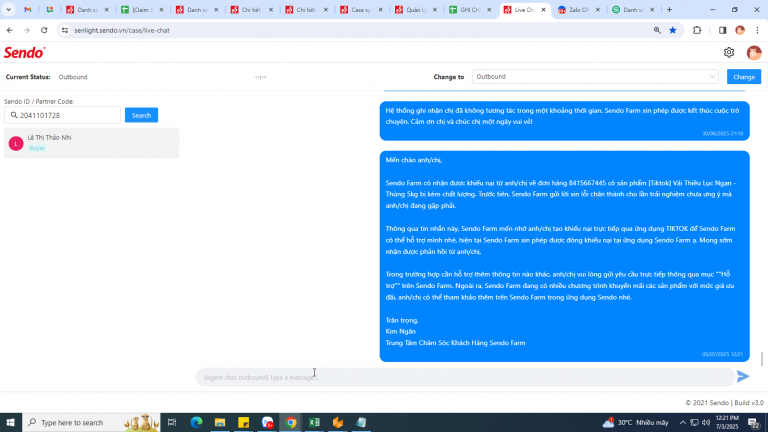The image size is (768, 432).
Task: Click the 'Buyer' label under Lê Thị Thảo Nhi
Action: [37, 148]
